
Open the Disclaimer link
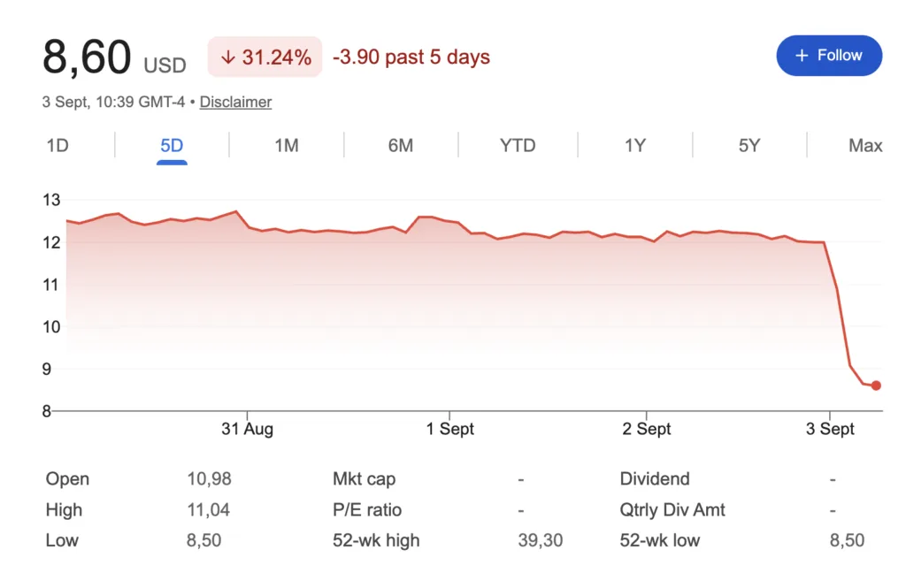pyautogui.click(x=235, y=103)
